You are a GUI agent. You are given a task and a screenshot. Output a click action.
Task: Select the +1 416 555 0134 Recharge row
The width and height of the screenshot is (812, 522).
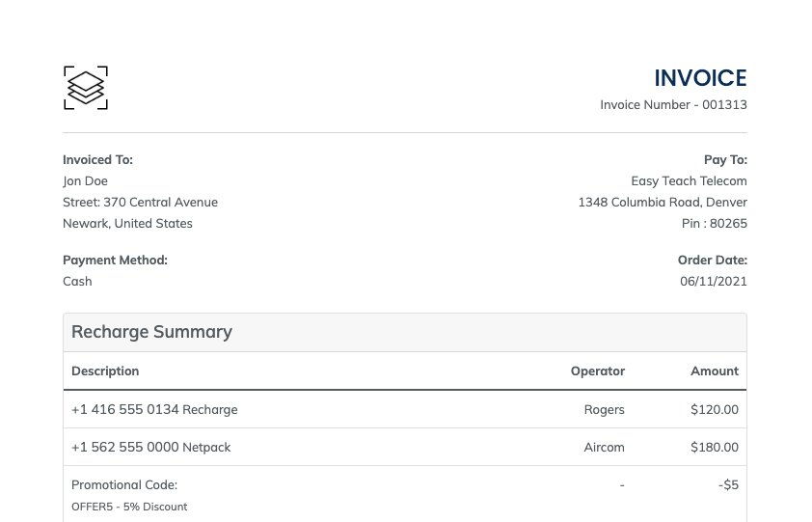point(154,410)
